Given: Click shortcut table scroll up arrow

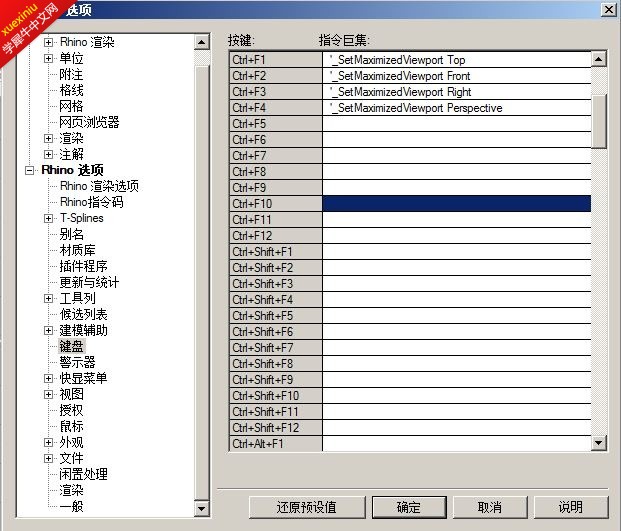Looking at the screenshot, I should [598, 59].
